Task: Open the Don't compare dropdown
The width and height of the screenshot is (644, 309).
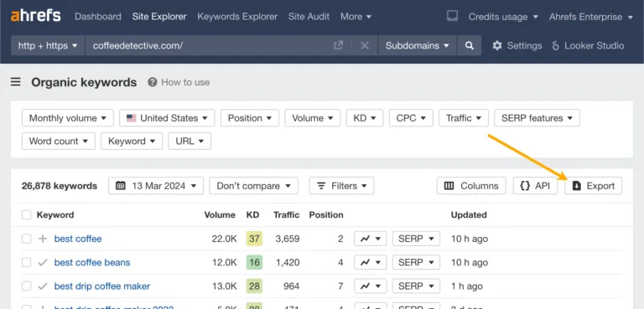Action: click(254, 186)
